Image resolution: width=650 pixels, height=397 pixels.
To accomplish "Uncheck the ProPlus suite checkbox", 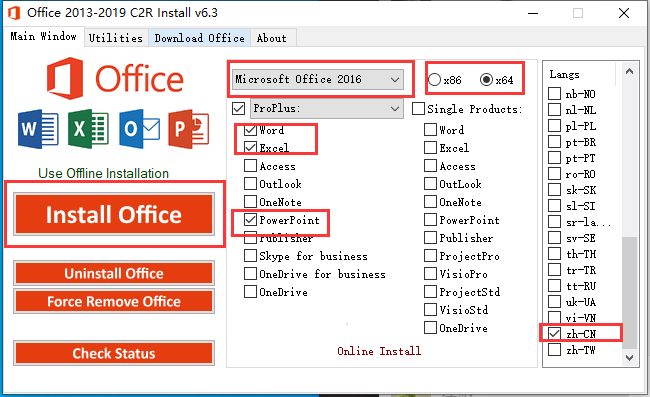I will (238, 109).
